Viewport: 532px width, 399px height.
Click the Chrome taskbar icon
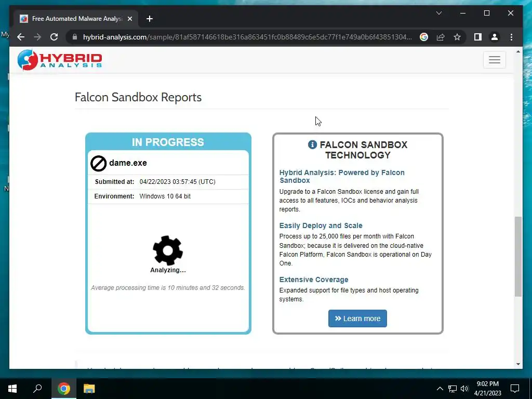(x=63, y=389)
